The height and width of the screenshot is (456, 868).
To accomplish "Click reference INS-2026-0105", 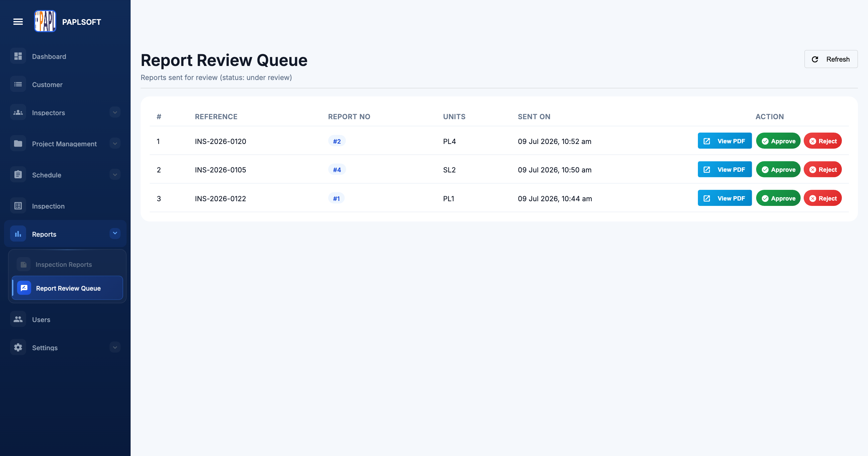I will (x=220, y=170).
